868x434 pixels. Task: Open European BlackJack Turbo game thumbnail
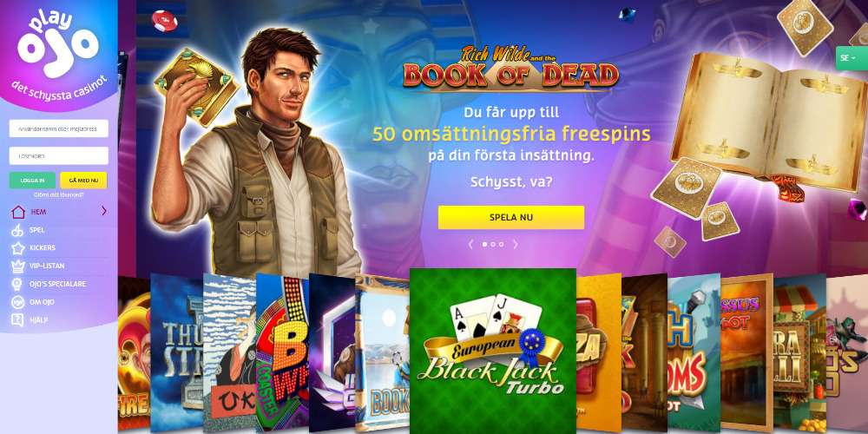coord(493,351)
